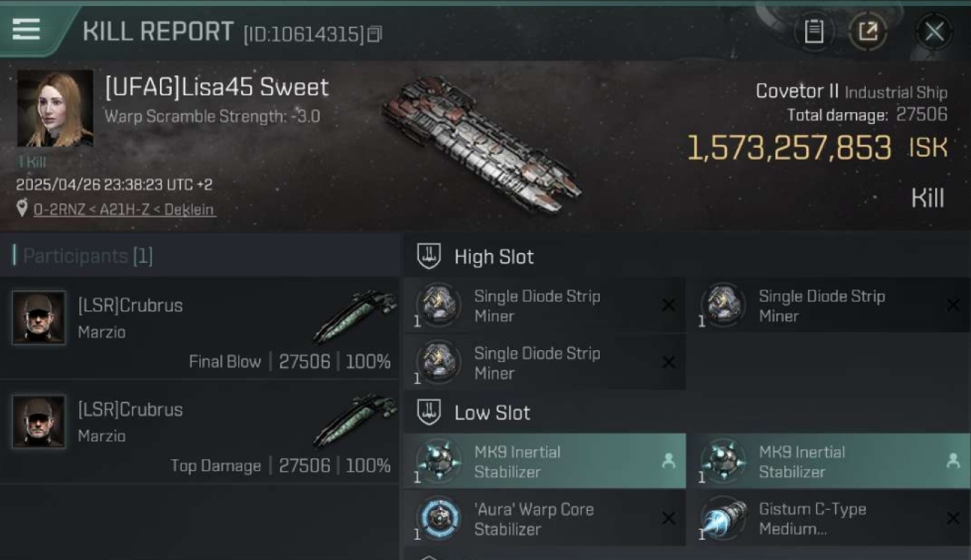Viewport: 971px width, 560px height.
Task: Click the Top Damage Crubrus portrait
Action: tap(38, 421)
